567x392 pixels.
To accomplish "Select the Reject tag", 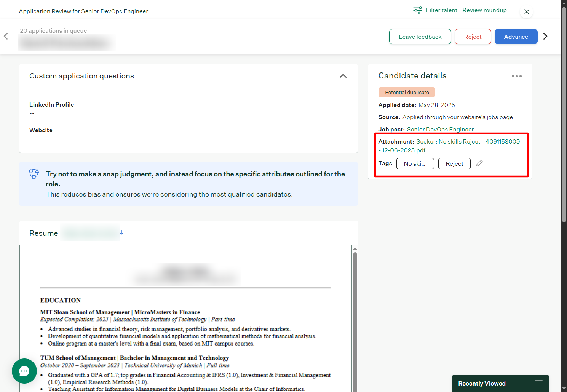I will coord(454,163).
